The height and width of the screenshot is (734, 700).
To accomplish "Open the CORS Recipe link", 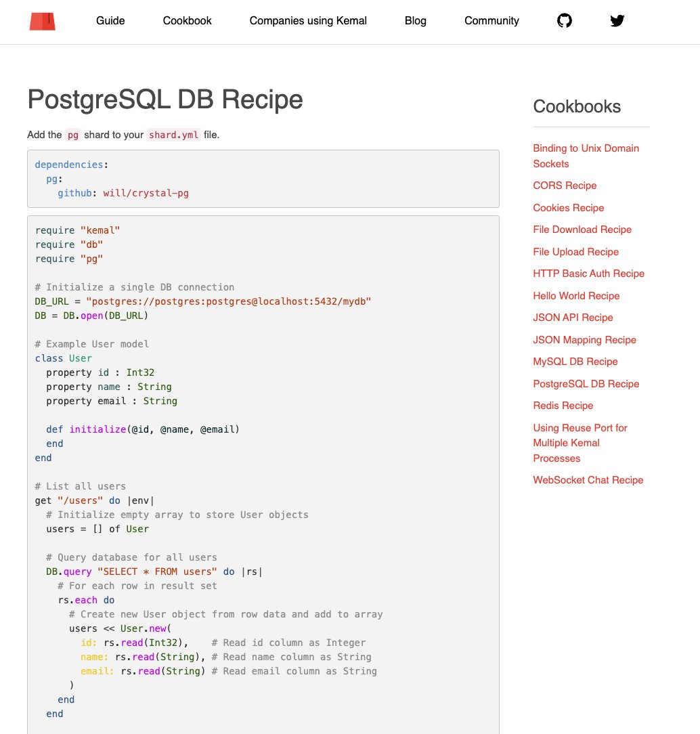I will click(x=565, y=186).
